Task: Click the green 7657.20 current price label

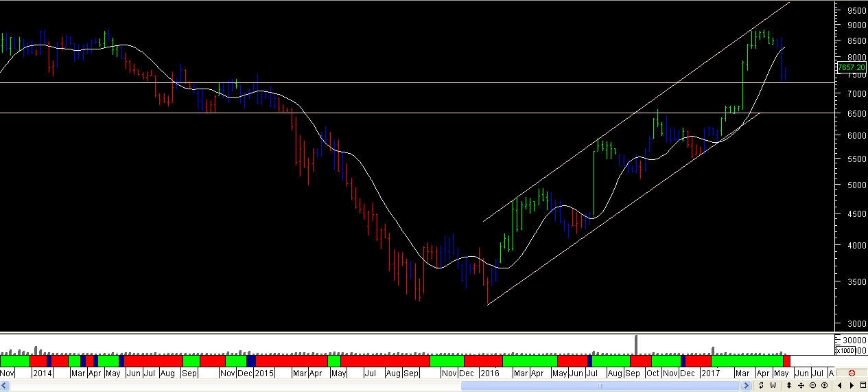Action: coord(852,67)
